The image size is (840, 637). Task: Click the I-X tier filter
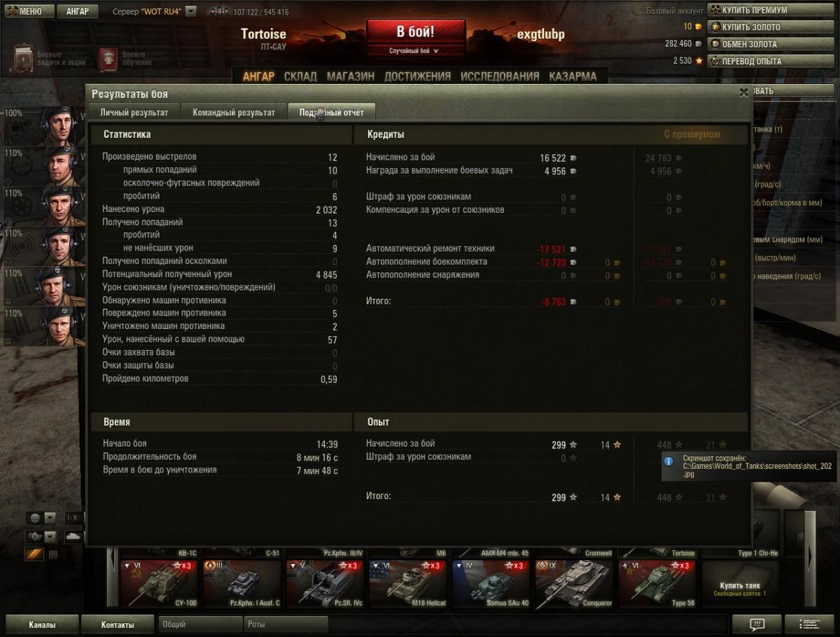pyautogui.click(x=72, y=518)
